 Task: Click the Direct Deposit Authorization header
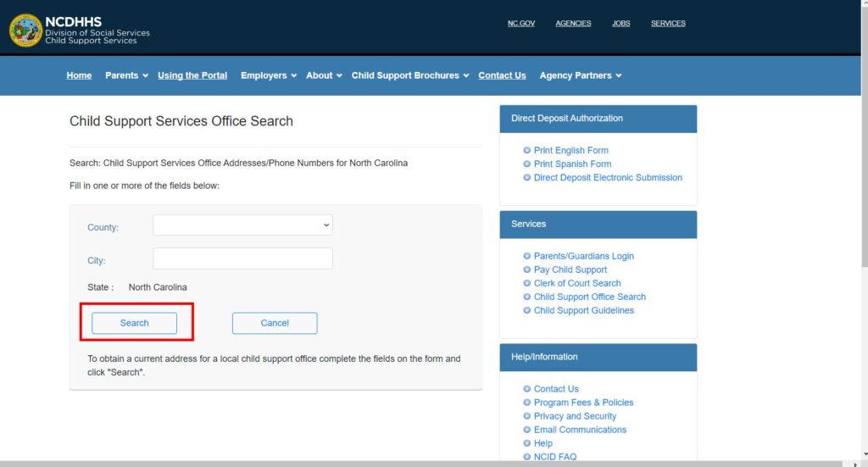pos(598,119)
